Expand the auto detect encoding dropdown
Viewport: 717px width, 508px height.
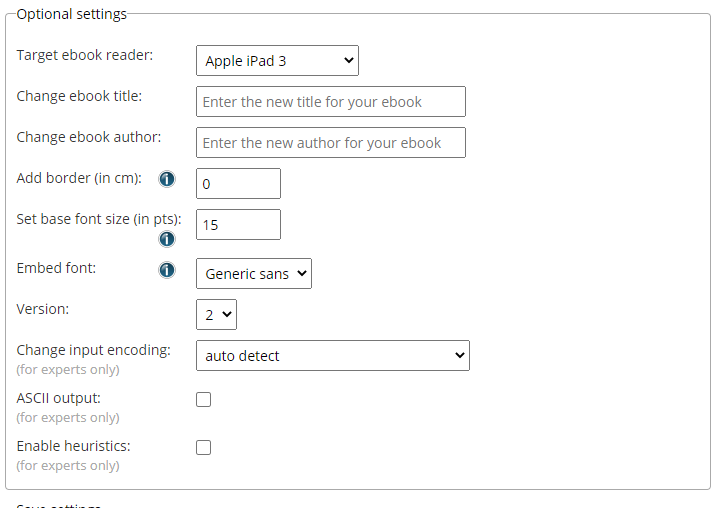point(333,355)
